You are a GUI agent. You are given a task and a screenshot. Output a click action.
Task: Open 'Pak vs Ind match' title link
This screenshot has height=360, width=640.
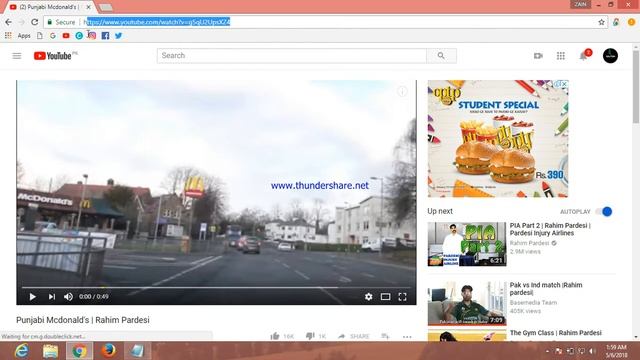point(546,289)
